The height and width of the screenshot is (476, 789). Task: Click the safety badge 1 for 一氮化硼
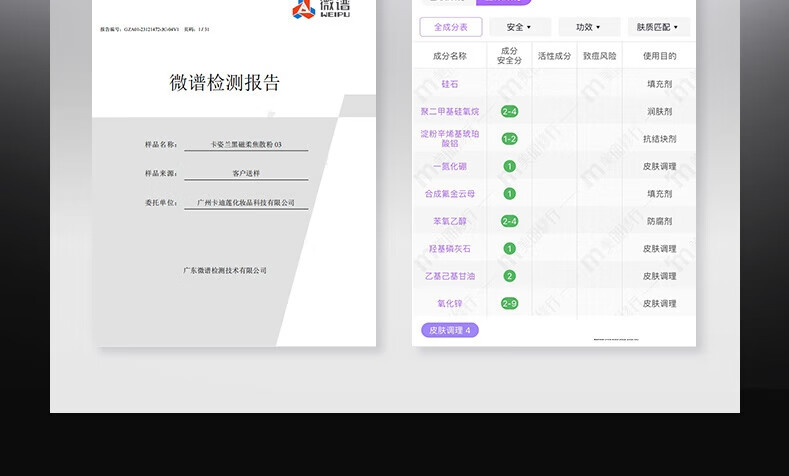510,167
